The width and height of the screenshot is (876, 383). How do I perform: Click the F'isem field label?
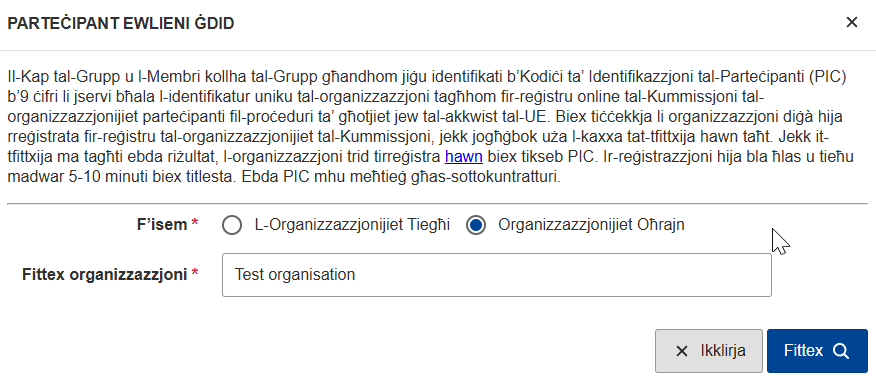click(162, 225)
